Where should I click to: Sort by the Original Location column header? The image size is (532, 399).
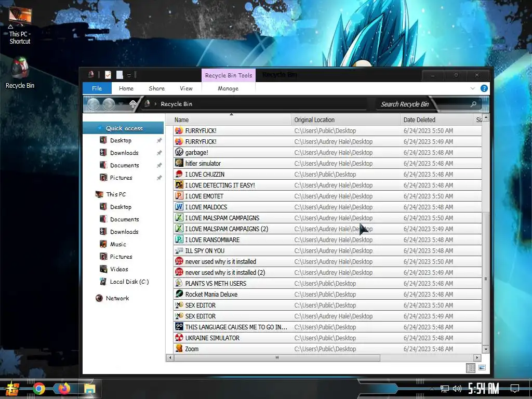tap(345, 120)
